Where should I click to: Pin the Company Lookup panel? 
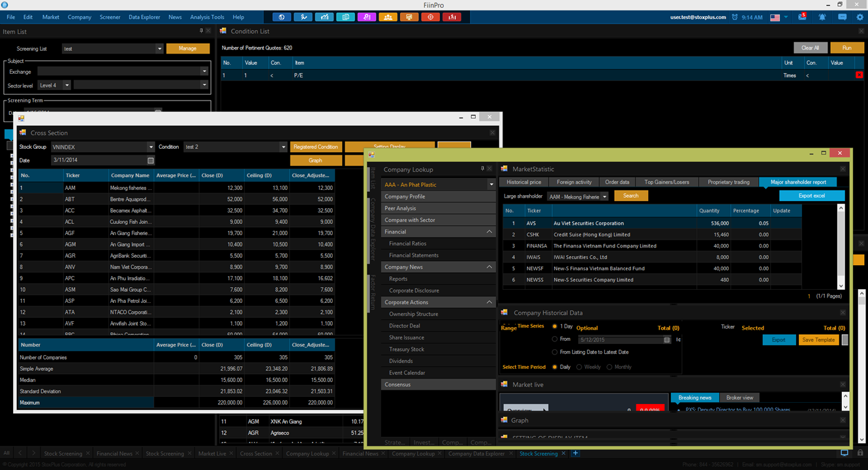click(x=482, y=169)
